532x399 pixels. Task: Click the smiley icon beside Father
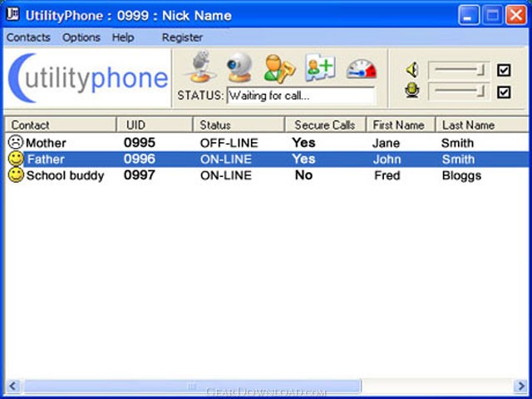pos(16,159)
